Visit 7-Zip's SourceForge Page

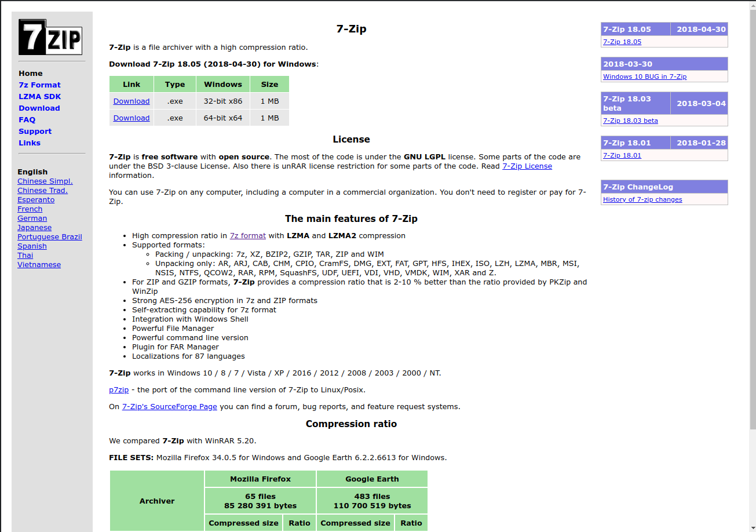(x=170, y=407)
